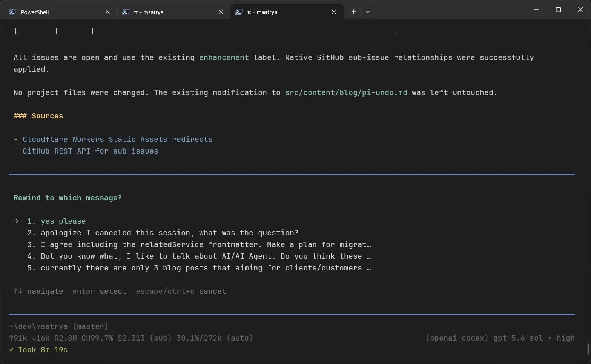Open a new terminal tab with plus button
The width and height of the screenshot is (591, 364).
click(353, 12)
